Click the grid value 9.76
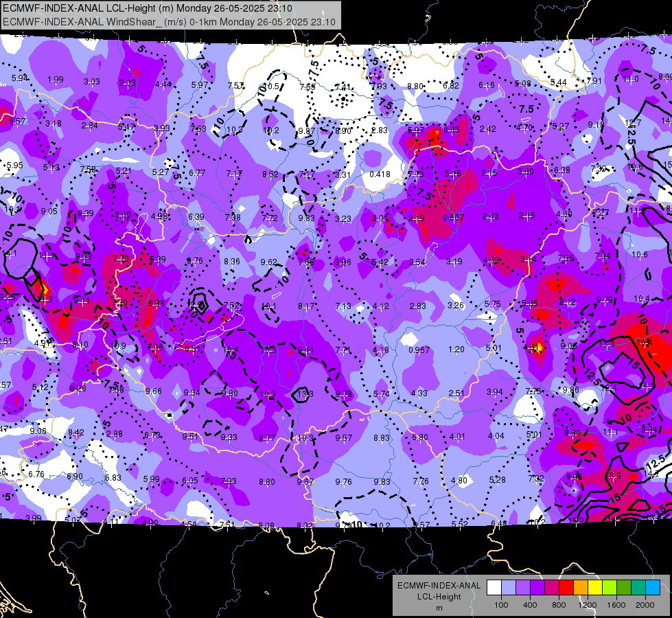Image resolution: width=672 pixels, height=618 pixels. [343, 482]
